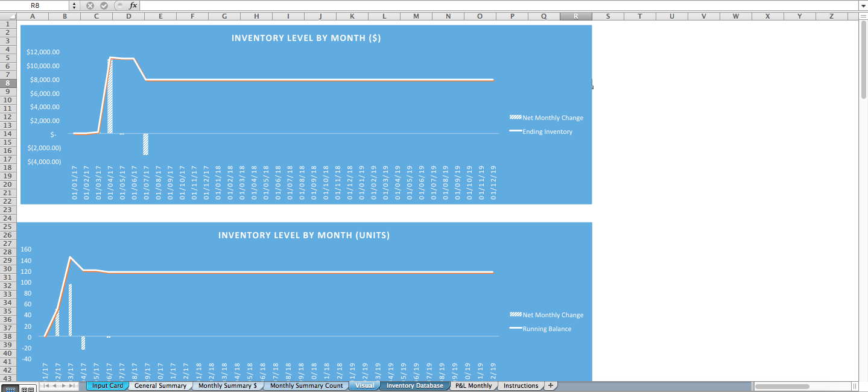Select the row 24 header
868x392 pixels.
point(8,218)
